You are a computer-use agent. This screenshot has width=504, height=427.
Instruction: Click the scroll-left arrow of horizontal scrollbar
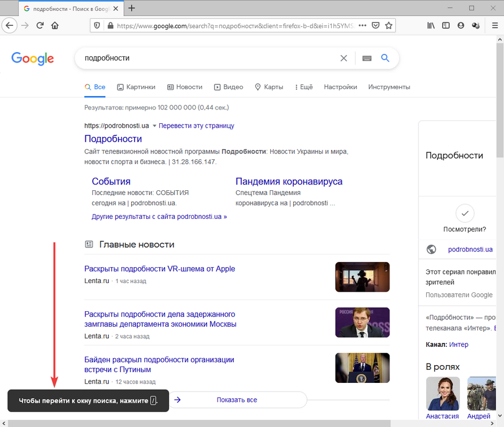(4, 424)
